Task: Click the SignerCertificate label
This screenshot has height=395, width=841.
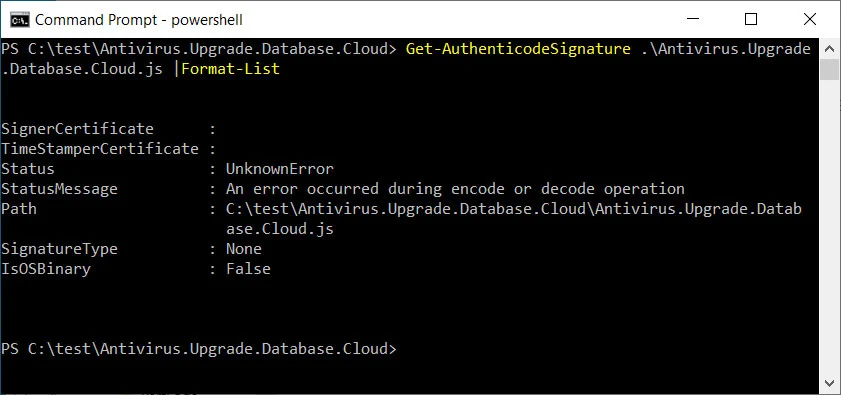Action: pyautogui.click(x=77, y=129)
